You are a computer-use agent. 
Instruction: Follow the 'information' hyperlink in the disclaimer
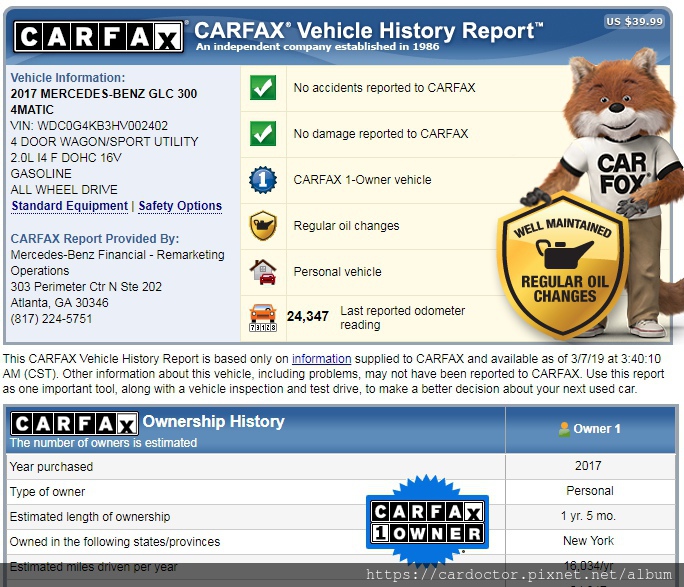point(321,359)
